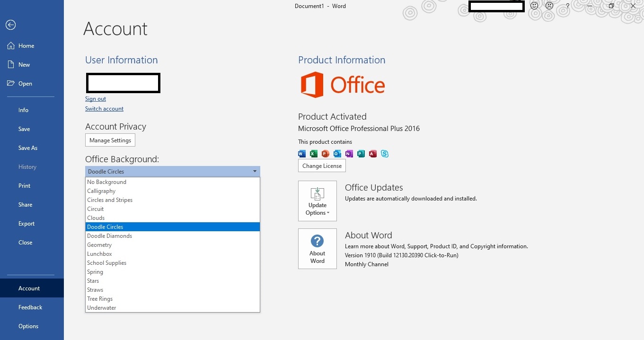Pick the Circuit background option
Viewport: 644px width, 340px height.
point(173,209)
